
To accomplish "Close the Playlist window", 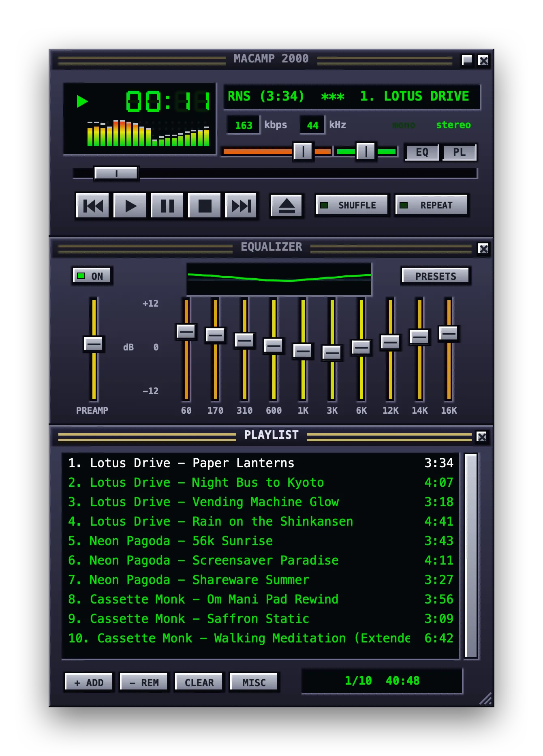I will tap(482, 436).
